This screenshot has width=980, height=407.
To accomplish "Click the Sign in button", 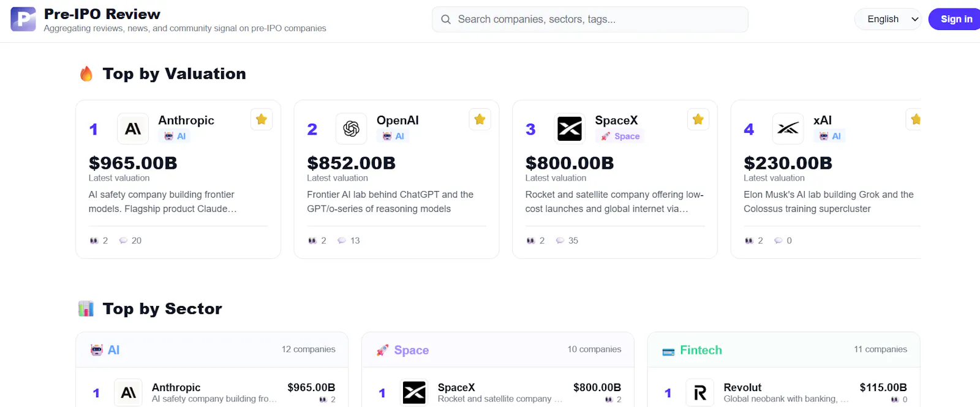I will [x=956, y=19].
